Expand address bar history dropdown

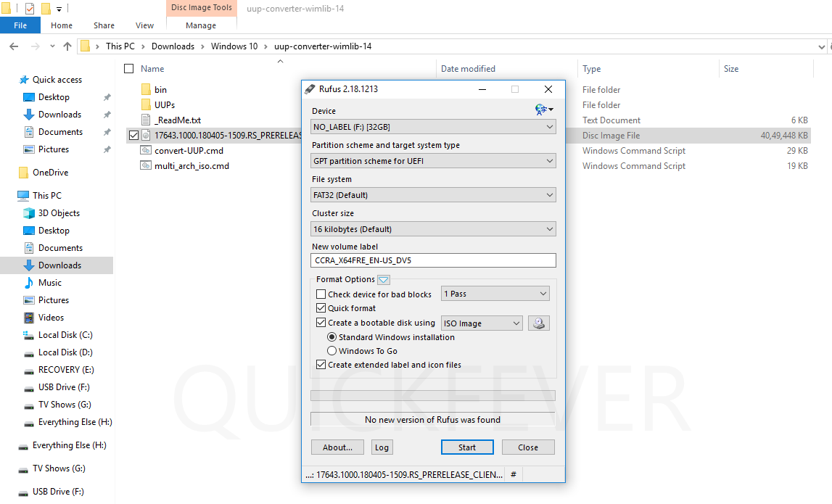[x=821, y=46]
